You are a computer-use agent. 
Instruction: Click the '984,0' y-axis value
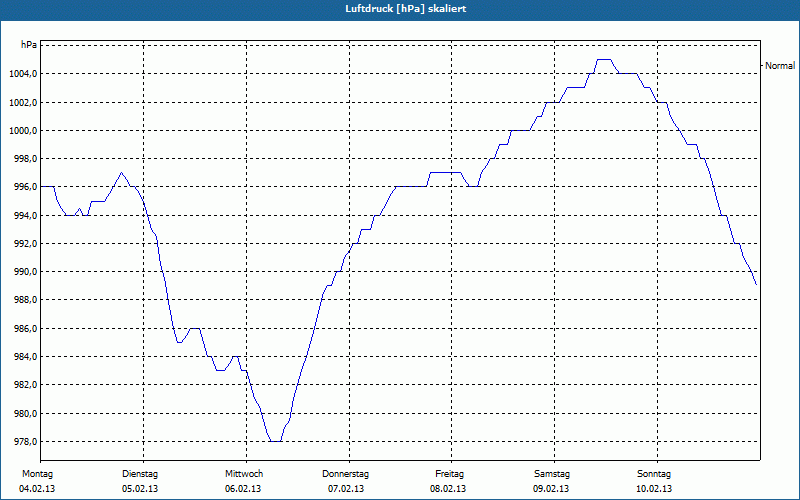pyautogui.click(x=25, y=357)
